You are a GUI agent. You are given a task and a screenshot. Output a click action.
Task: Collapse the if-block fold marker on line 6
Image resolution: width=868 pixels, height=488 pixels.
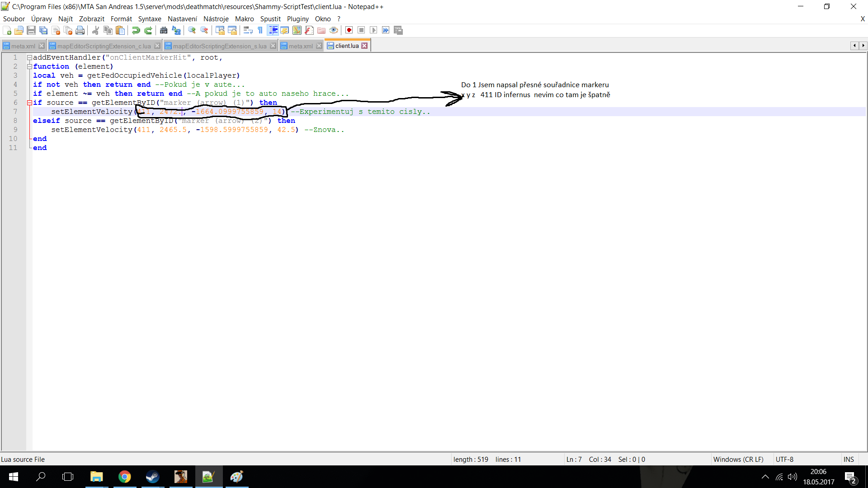pos(29,103)
